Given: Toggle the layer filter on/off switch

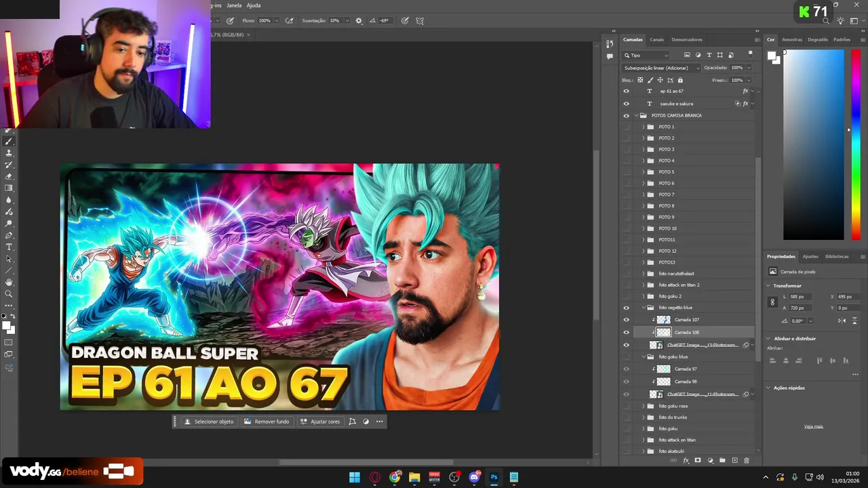Looking at the screenshot, I should (x=750, y=54).
